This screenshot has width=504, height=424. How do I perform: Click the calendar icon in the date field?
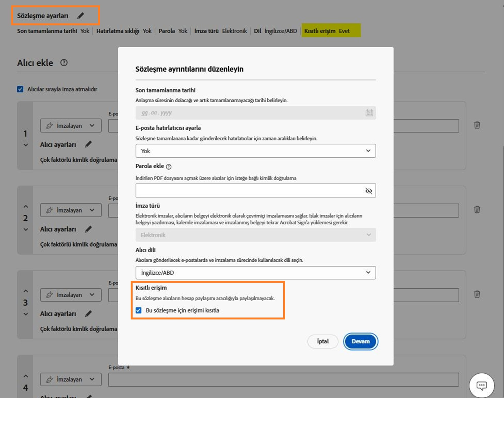[369, 113]
